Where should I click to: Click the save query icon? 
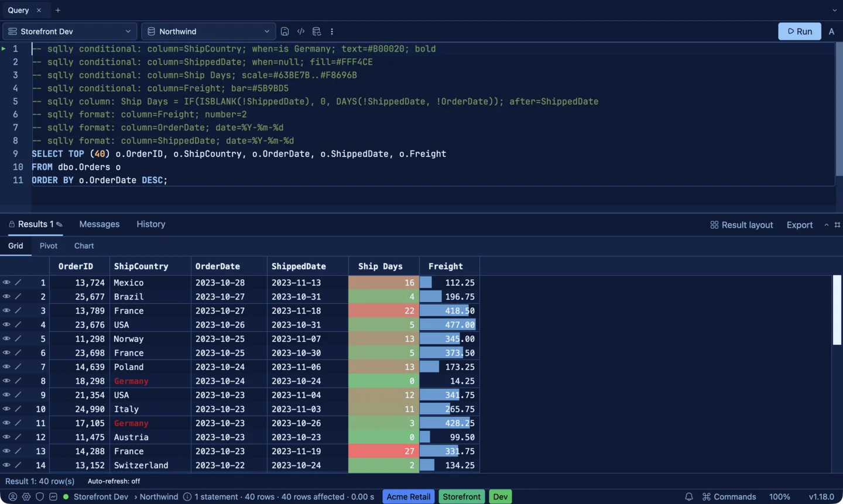click(285, 32)
